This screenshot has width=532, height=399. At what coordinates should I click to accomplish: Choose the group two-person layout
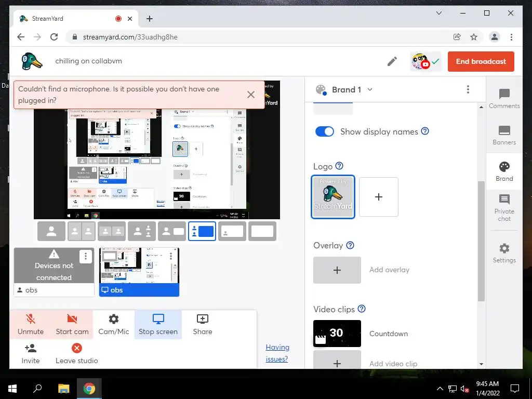click(x=112, y=231)
